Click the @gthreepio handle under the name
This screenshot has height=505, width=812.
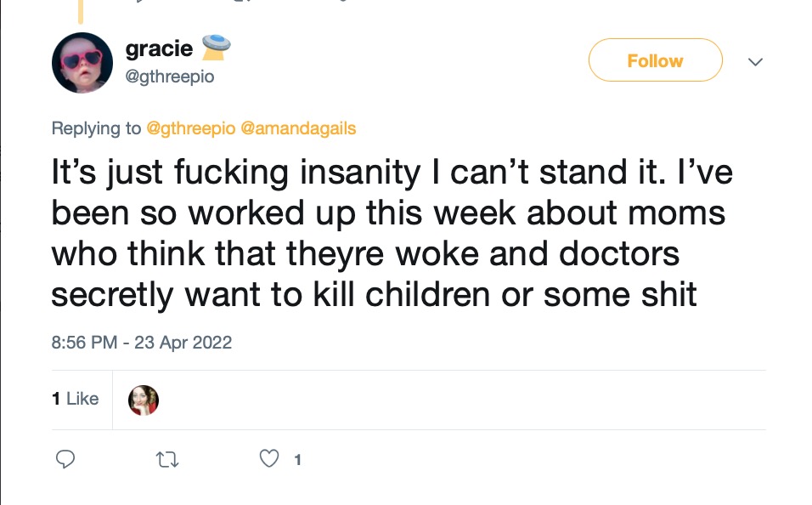point(170,77)
